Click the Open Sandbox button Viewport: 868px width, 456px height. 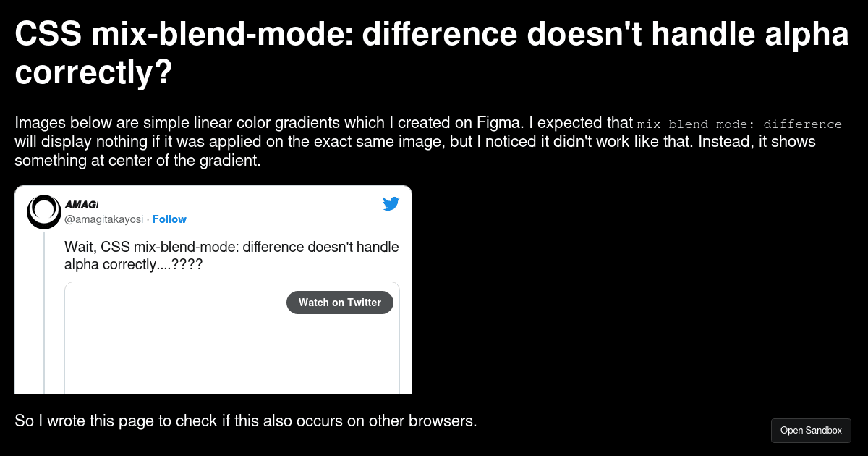[811, 430]
